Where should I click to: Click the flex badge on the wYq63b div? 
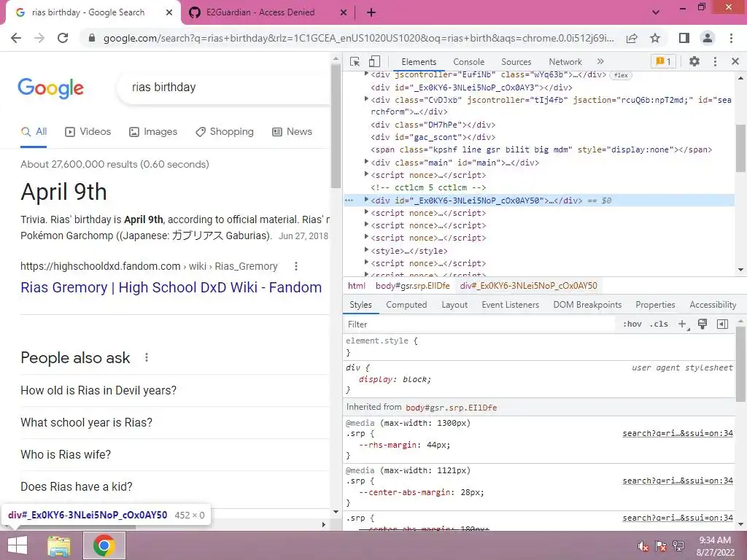click(621, 75)
